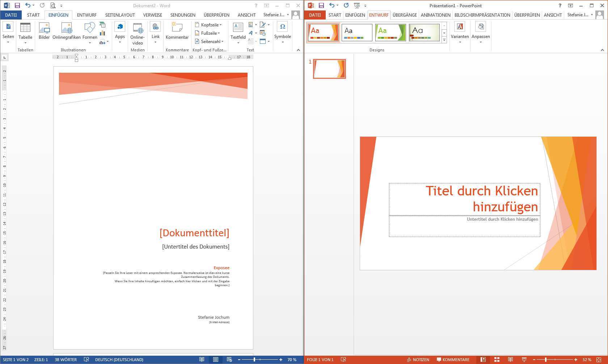
Task: Click the 38 Wörter word count
Action: tap(66, 360)
